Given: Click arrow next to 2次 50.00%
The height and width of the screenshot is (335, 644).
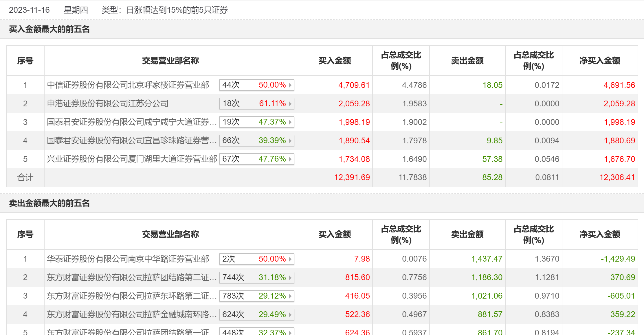Looking at the screenshot, I should pos(290,259).
